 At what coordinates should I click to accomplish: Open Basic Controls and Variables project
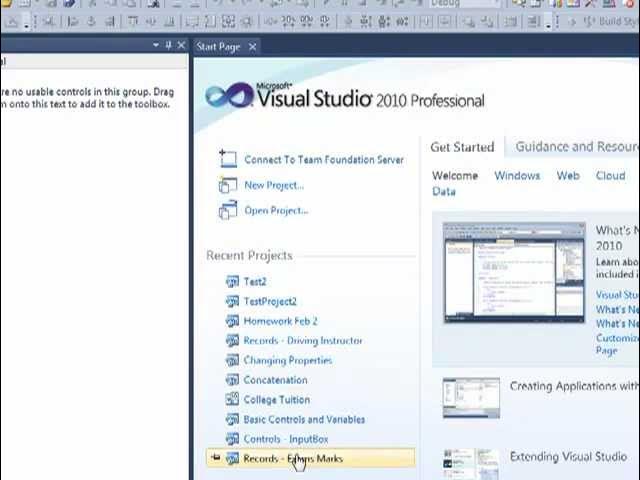click(x=304, y=419)
